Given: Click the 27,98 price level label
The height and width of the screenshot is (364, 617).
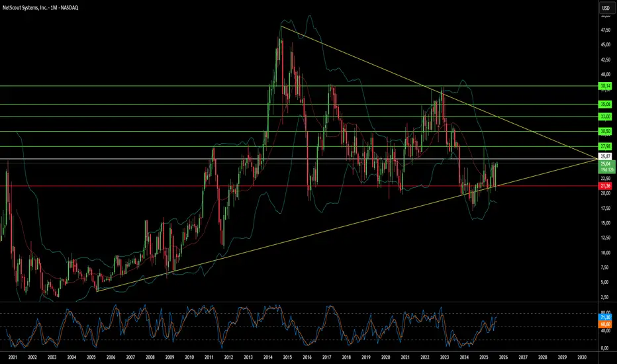Looking at the screenshot, I should pyautogui.click(x=606, y=146).
